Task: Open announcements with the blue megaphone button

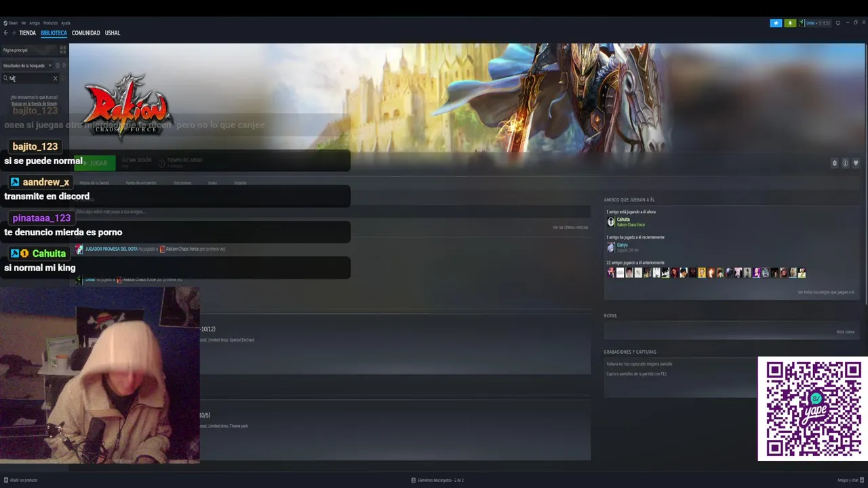Action: 776,23
